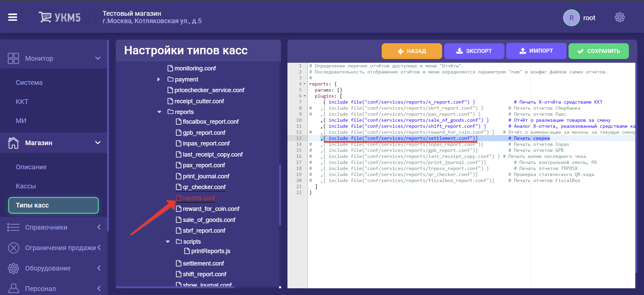644x295 pixels.
Task: Expand the Оборудование menu chevron
Action: coord(99,268)
